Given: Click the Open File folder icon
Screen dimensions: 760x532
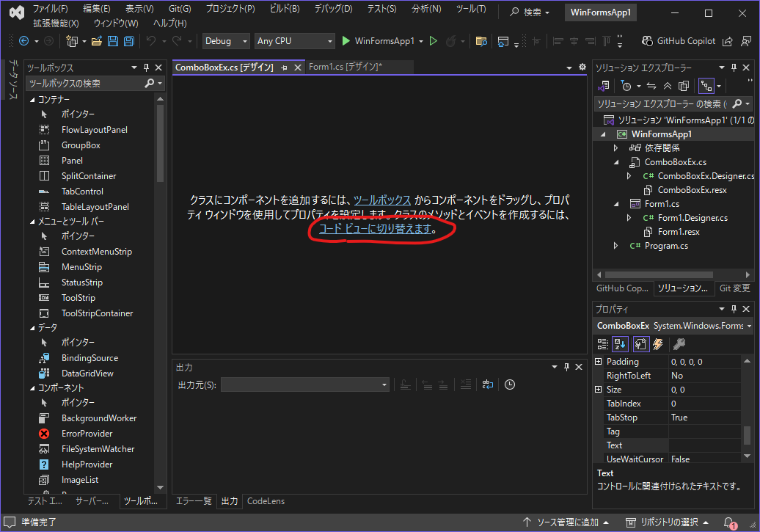Looking at the screenshot, I should tap(98, 42).
